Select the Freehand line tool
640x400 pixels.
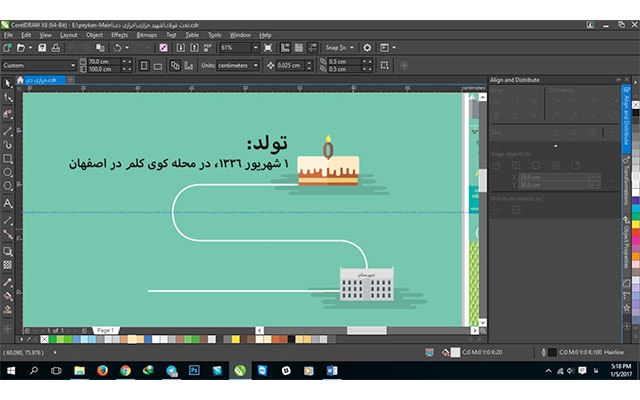[7, 131]
